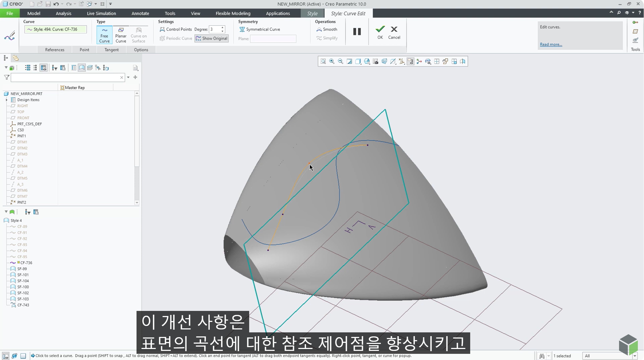Click the Perspective View cube icon
644x360 pixels.
point(384,61)
